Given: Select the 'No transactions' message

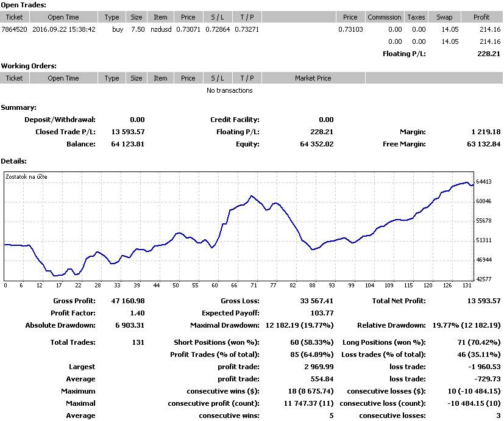Looking at the screenshot, I should pyautogui.click(x=230, y=90).
